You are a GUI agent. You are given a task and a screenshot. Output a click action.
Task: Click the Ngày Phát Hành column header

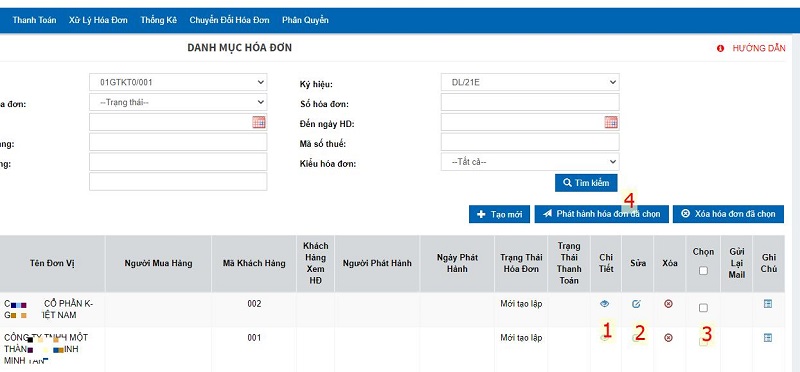(457, 263)
